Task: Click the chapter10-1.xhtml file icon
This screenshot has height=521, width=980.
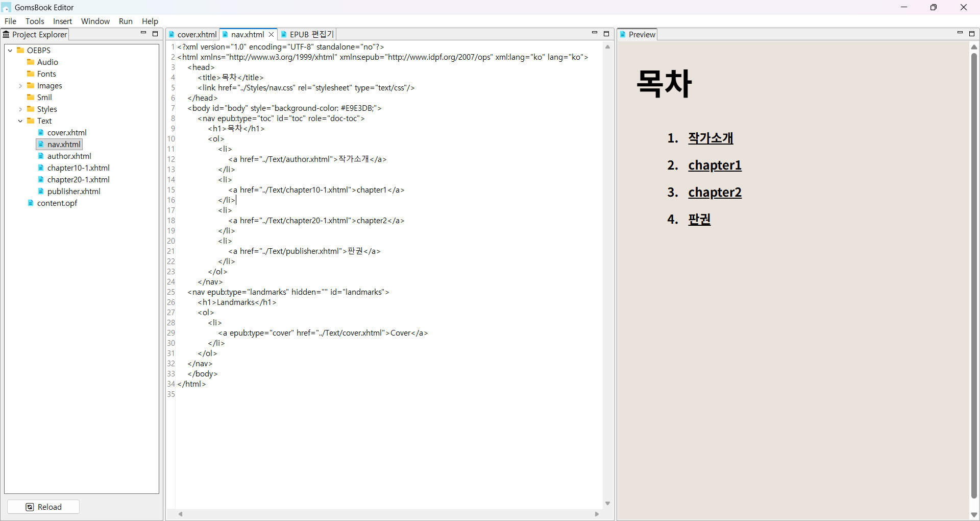Action: [x=41, y=168]
